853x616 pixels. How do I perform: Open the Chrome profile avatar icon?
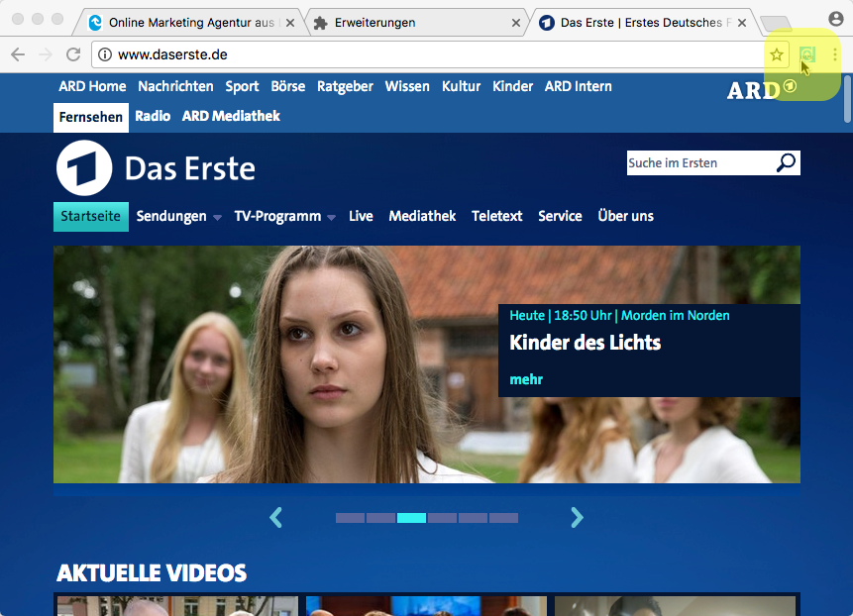pos(835,20)
